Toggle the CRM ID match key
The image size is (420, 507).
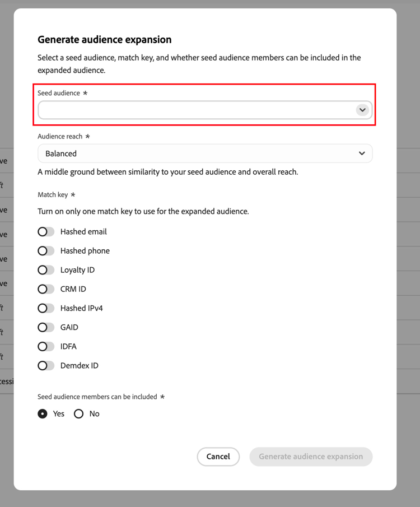[x=46, y=289]
